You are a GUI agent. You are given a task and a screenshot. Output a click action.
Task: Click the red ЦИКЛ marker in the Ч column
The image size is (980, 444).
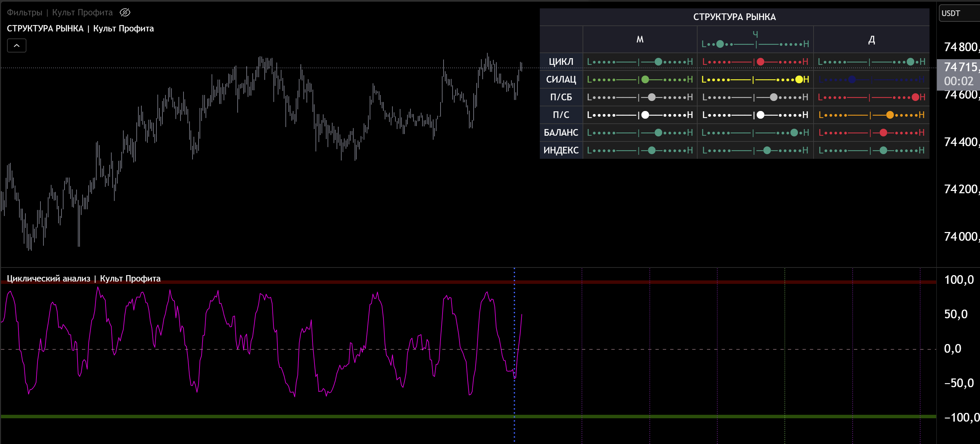click(760, 62)
